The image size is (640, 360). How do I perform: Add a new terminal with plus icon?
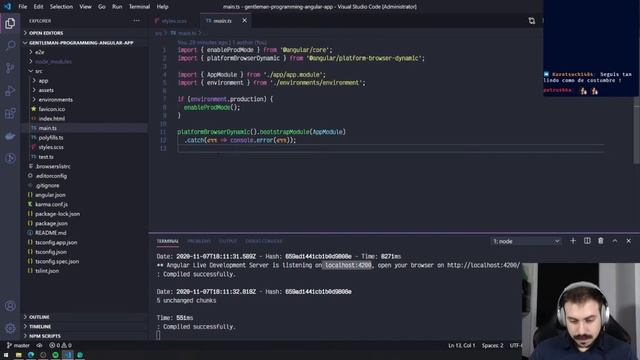(x=573, y=241)
